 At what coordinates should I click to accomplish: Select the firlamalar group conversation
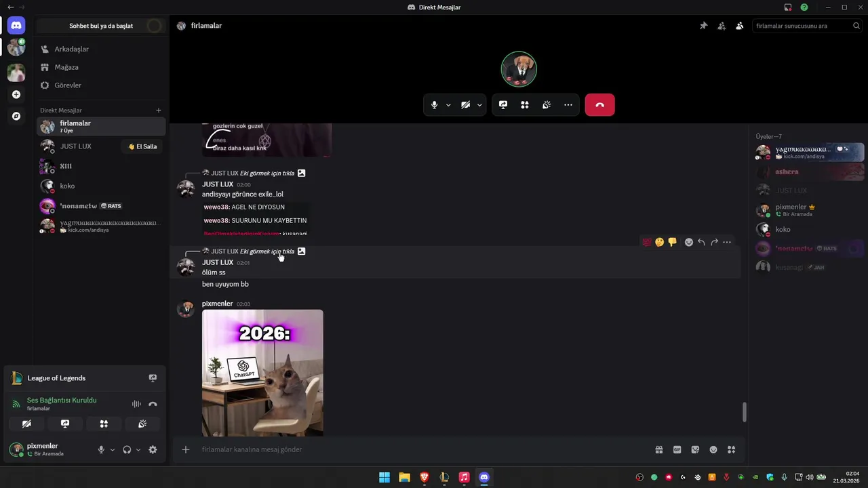point(100,126)
